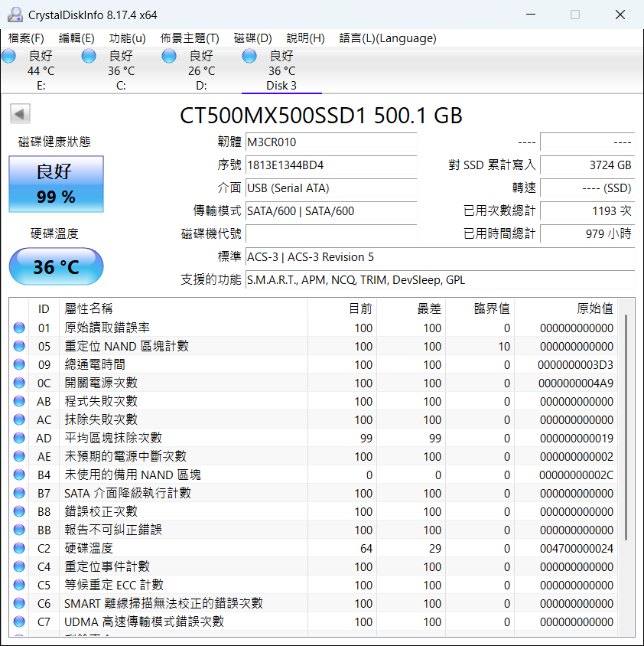Switch to the E: drive tab
The image size is (644, 646).
tap(41, 70)
